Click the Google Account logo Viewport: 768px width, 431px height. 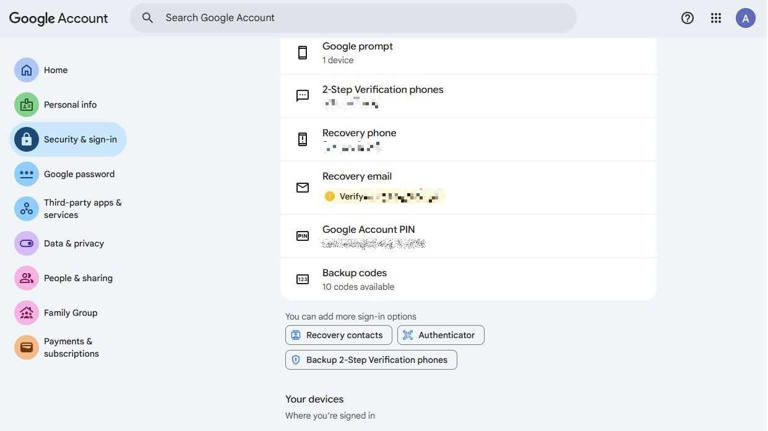pos(58,18)
